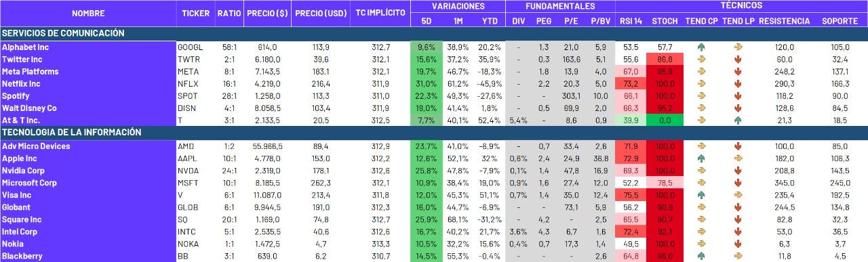Click Apple's green up arrow in TEND CP
Image resolution: width=868 pixels, height=262 pixels.
(x=702, y=158)
